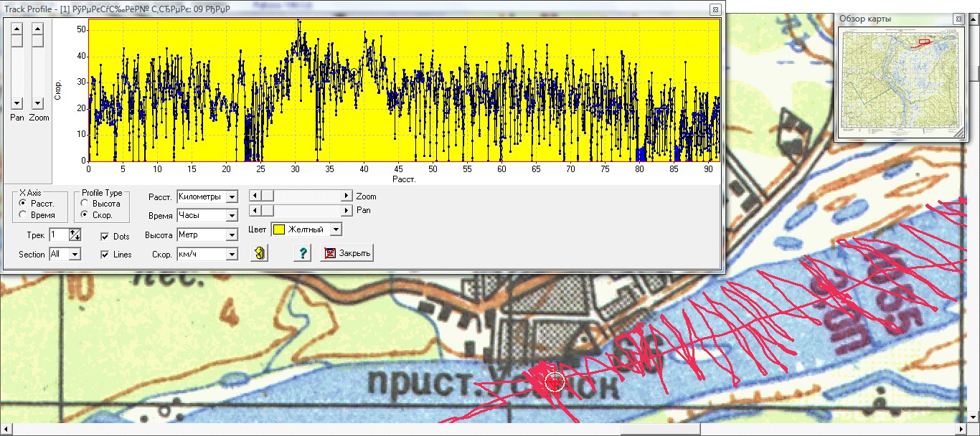Expand the Section All dropdown

pyautogui.click(x=75, y=254)
